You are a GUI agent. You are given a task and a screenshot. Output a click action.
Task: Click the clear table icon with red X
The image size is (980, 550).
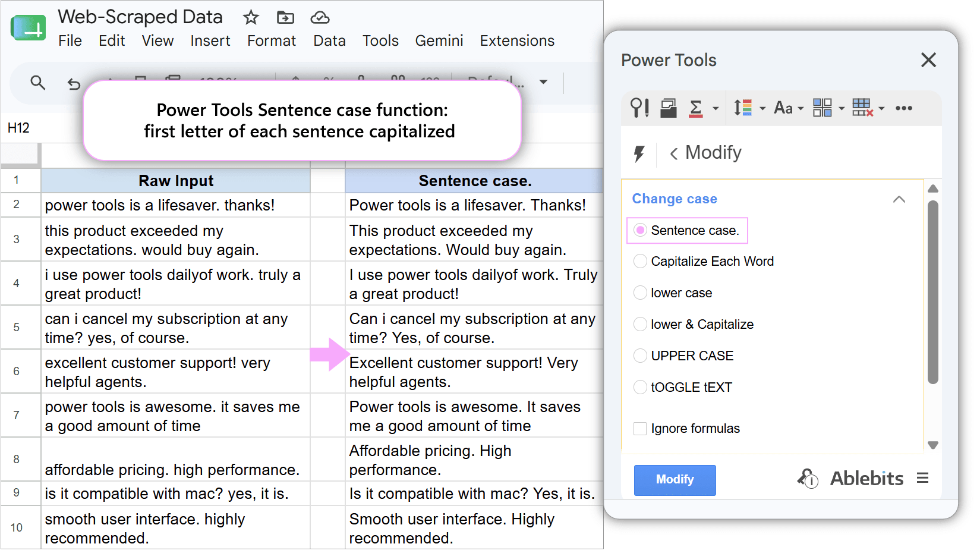click(x=862, y=108)
